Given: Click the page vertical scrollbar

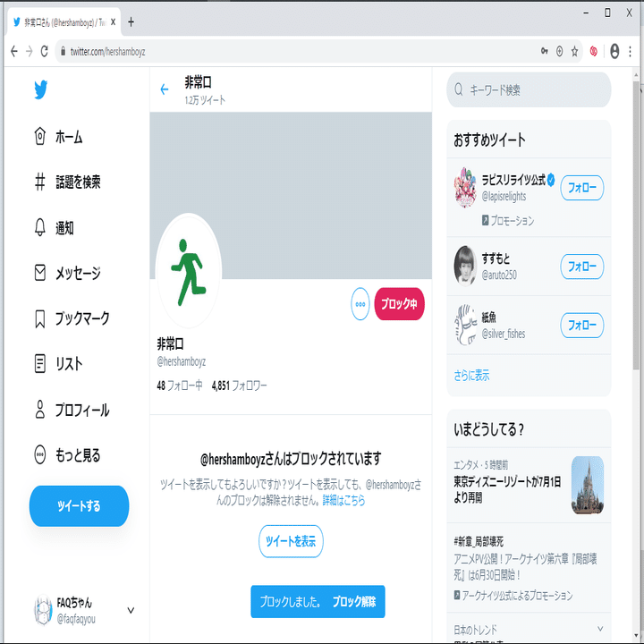Looking at the screenshot, I should click(x=636, y=226).
